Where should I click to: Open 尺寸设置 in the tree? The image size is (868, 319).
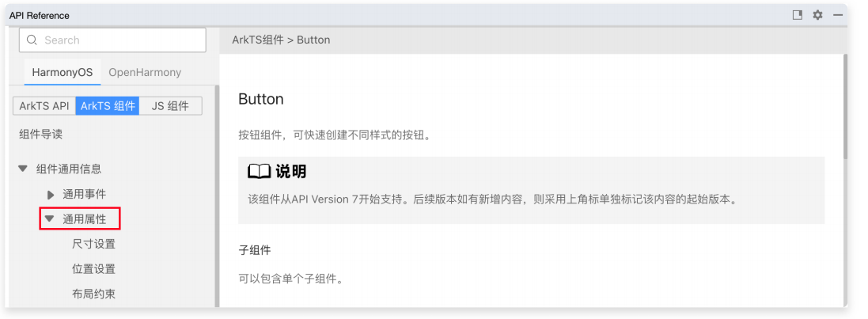93,244
